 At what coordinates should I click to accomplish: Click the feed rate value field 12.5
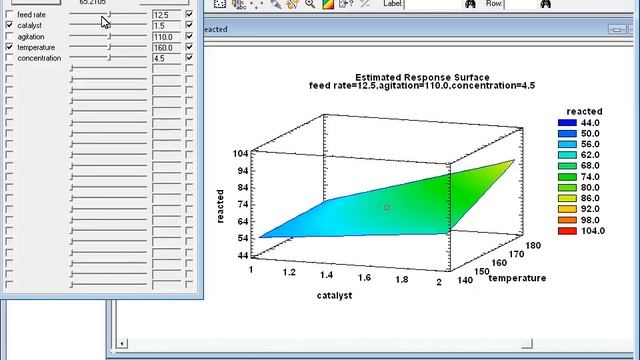167,15
